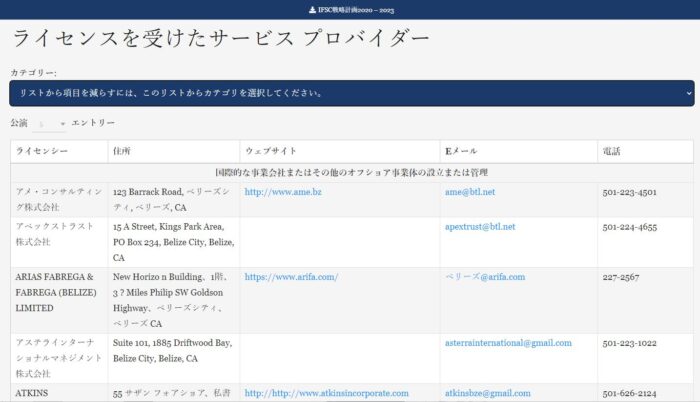700x402 pixels.
Task: Select phone number 227-2567
Action: (621, 277)
